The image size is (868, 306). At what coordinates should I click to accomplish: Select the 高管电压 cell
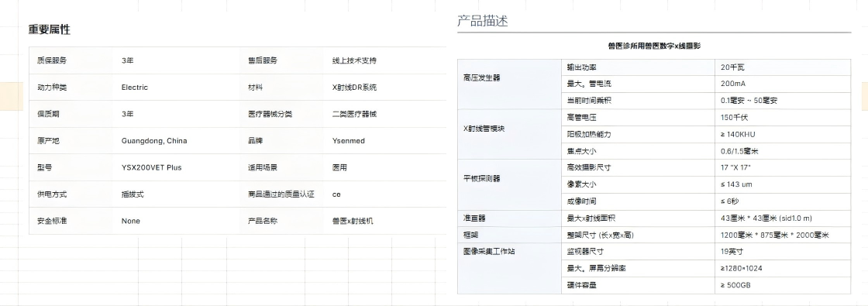coord(639,117)
